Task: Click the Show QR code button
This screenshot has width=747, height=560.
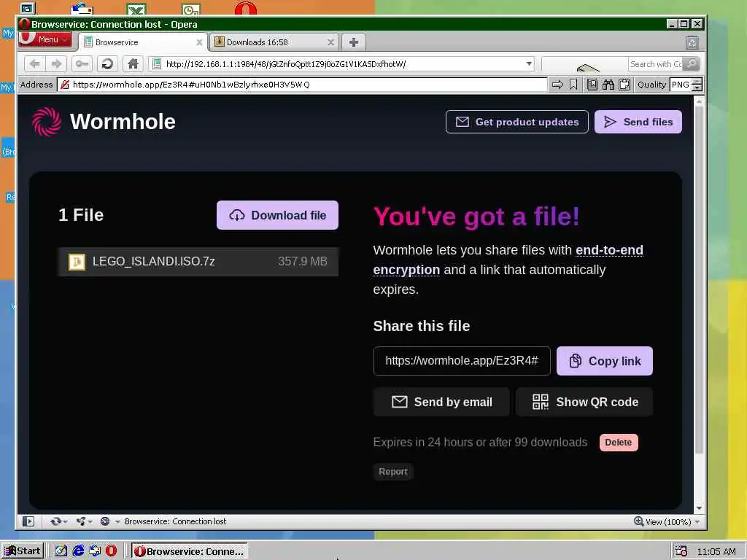Action: pos(584,402)
